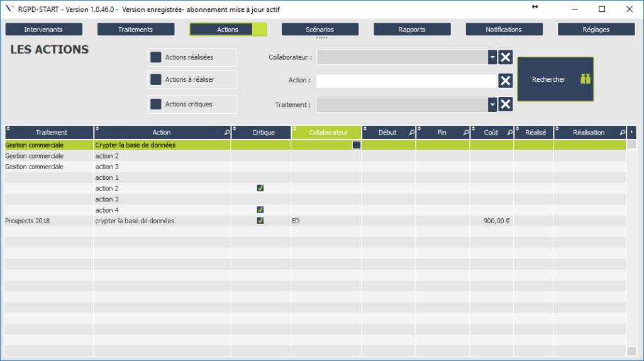Click the Rechercher button
The height and width of the screenshot is (361, 644).
555,79
